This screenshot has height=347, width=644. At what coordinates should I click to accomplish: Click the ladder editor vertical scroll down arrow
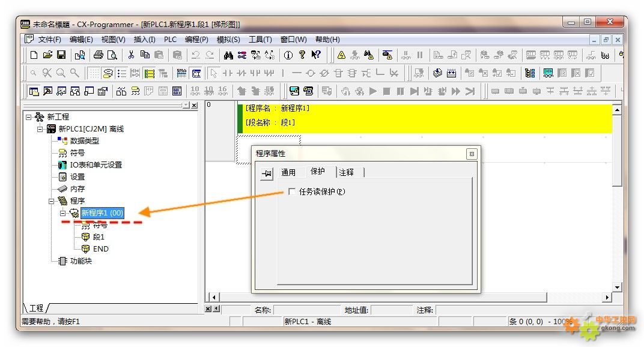(617, 287)
